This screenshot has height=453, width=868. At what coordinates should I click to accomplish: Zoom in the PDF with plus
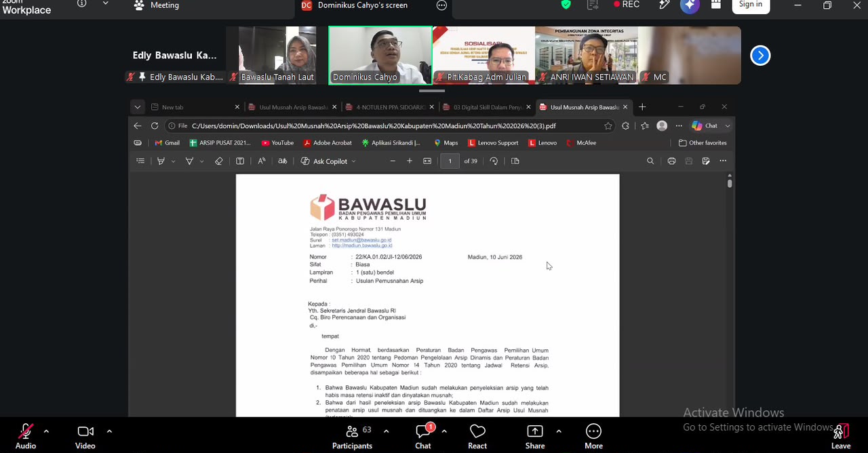click(x=410, y=161)
